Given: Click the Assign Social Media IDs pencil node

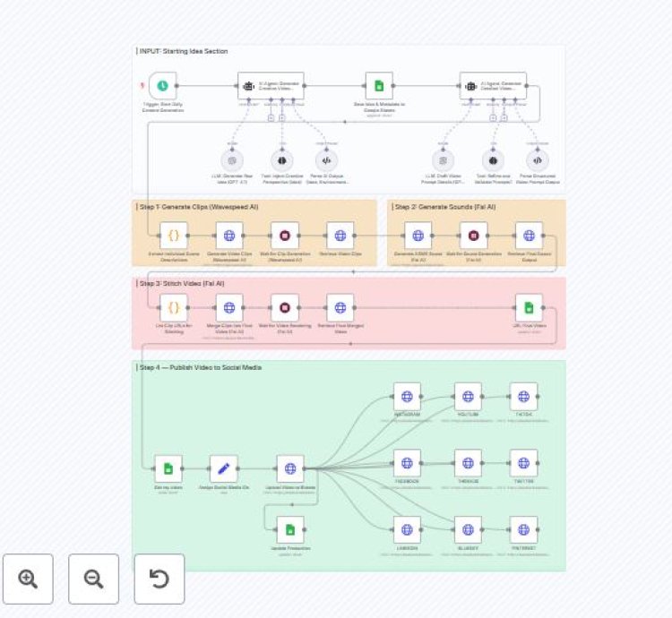Looking at the screenshot, I should (223, 468).
